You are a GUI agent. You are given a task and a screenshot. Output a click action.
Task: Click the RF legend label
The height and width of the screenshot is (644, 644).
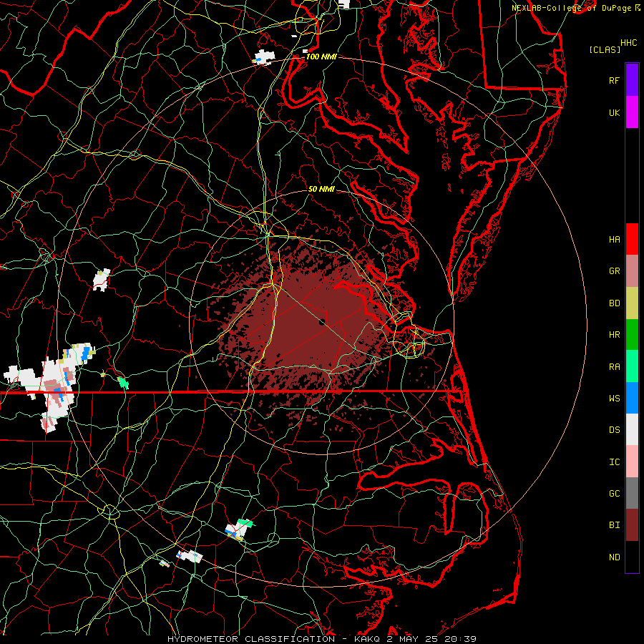[x=614, y=80]
